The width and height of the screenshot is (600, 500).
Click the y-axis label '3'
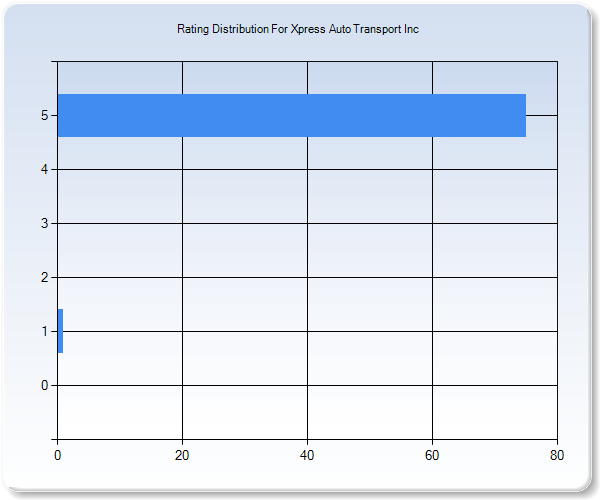click(x=45, y=223)
